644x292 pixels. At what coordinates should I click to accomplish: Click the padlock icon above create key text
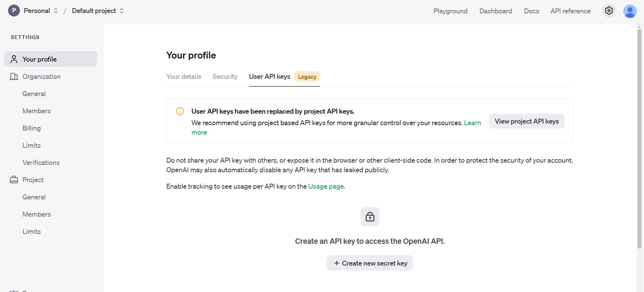370,217
